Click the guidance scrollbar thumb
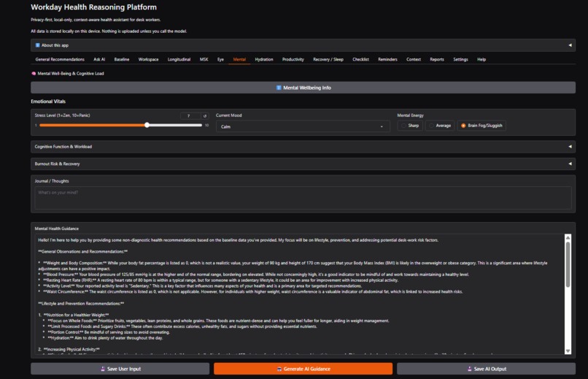The image size is (588, 379). pos(568,264)
